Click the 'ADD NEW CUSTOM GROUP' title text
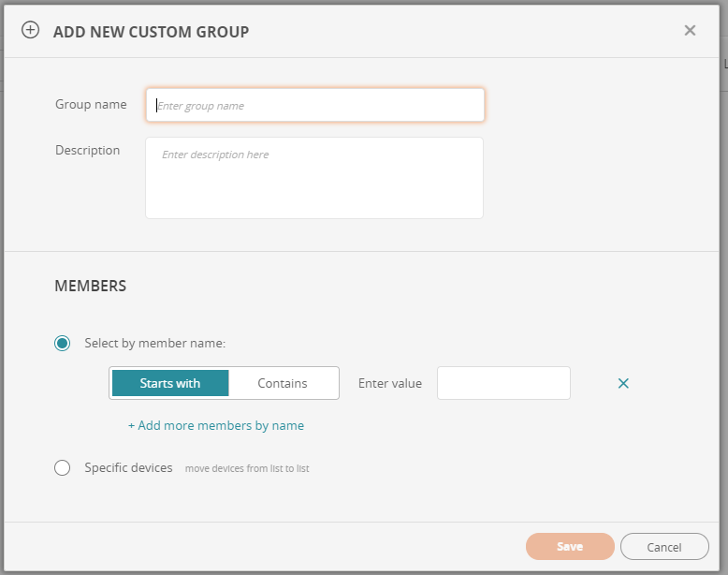This screenshot has height=575, width=728. (151, 32)
